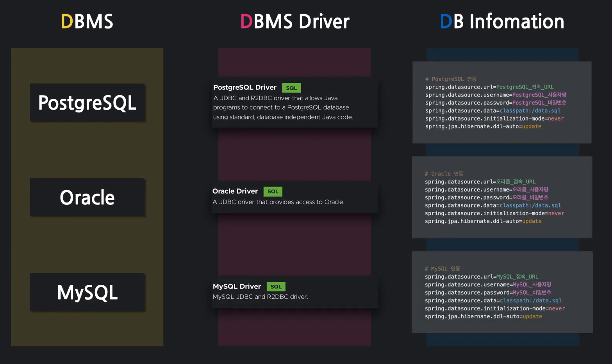Click the '# Oracle 연동' comment line
The image size is (612, 364).
444,174
